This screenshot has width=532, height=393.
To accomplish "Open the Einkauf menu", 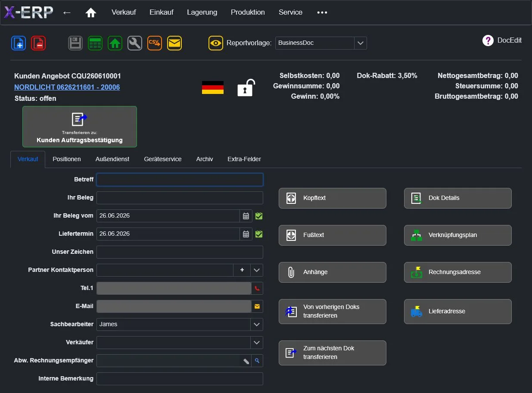I will click(162, 12).
